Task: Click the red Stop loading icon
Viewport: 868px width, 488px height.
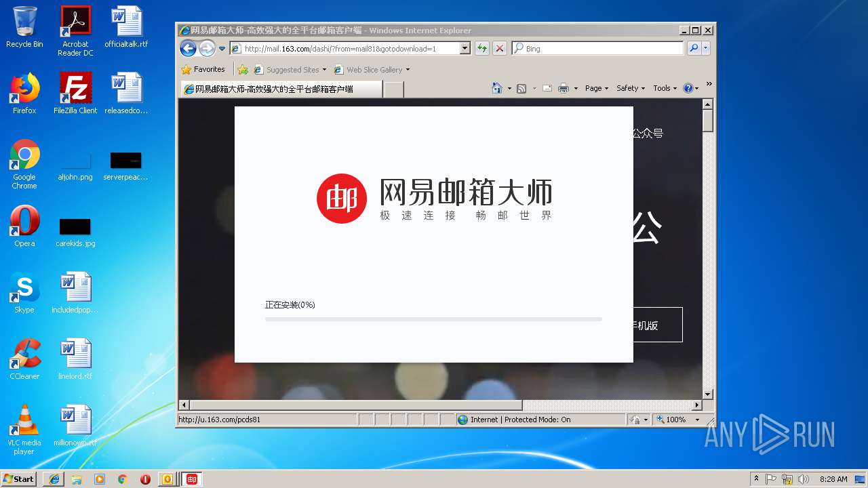Action: click(x=500, y=48)
